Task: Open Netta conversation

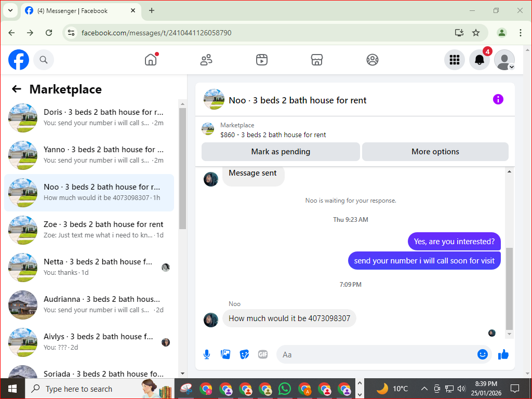Action: pyautogui.click(x=89, y=267)
